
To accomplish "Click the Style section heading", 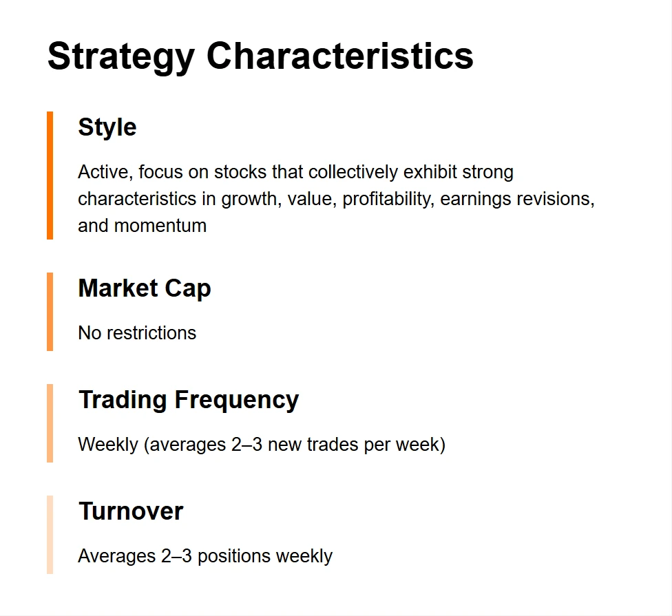I will (x=107, y=127).
